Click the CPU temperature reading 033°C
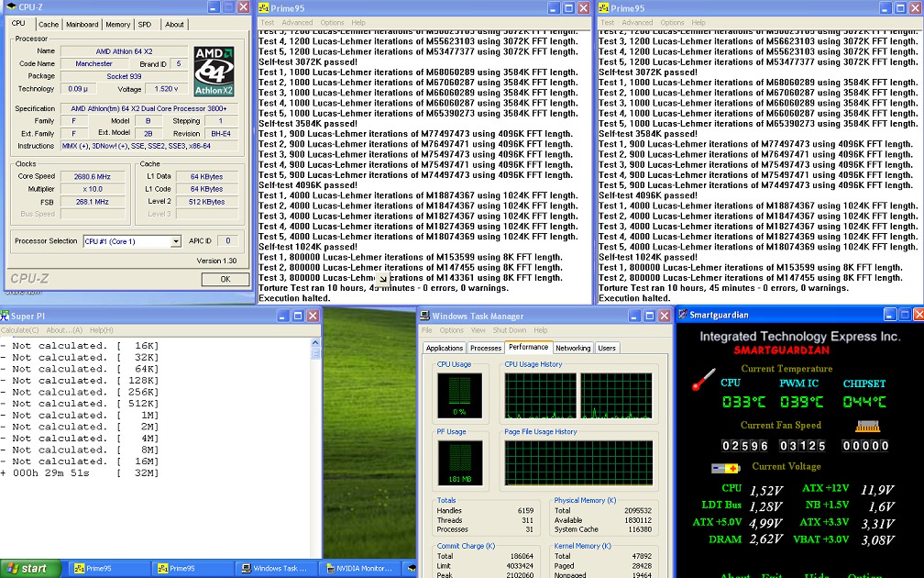 point(743,402)
